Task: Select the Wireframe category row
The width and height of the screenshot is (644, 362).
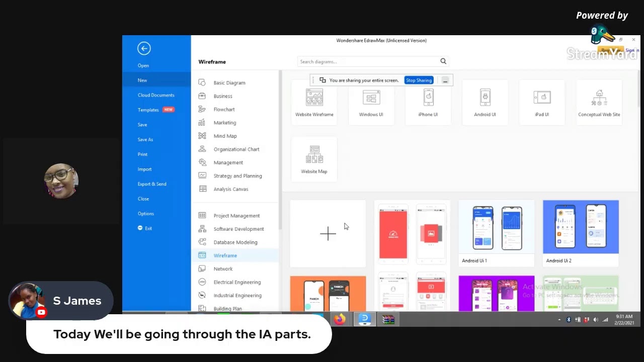Action: click(x=235, y=255)
